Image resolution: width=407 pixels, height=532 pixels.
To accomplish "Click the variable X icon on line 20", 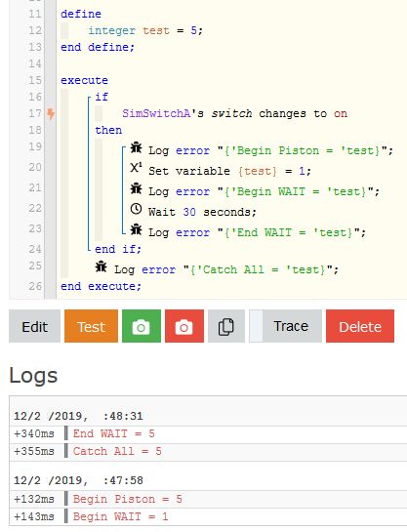I will pos(136,168).
